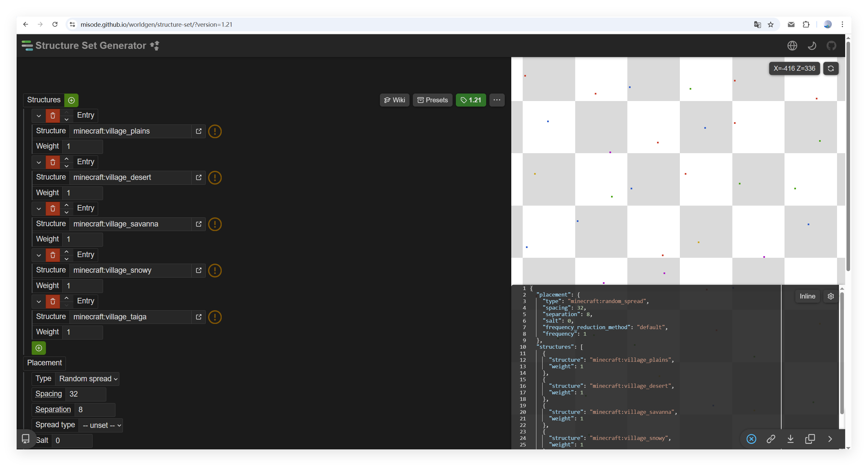Toggle Inline output mode
Screen dimensions: 868x466
pyautogui.click(x=807, y=296)
